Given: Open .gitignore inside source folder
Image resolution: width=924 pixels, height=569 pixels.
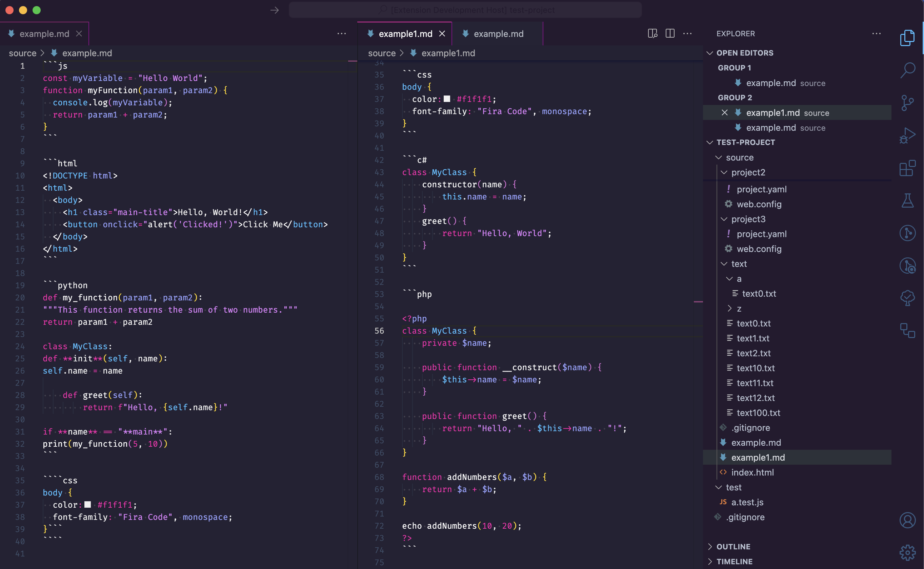Looking at the screenshot, I should click(797, 427).
